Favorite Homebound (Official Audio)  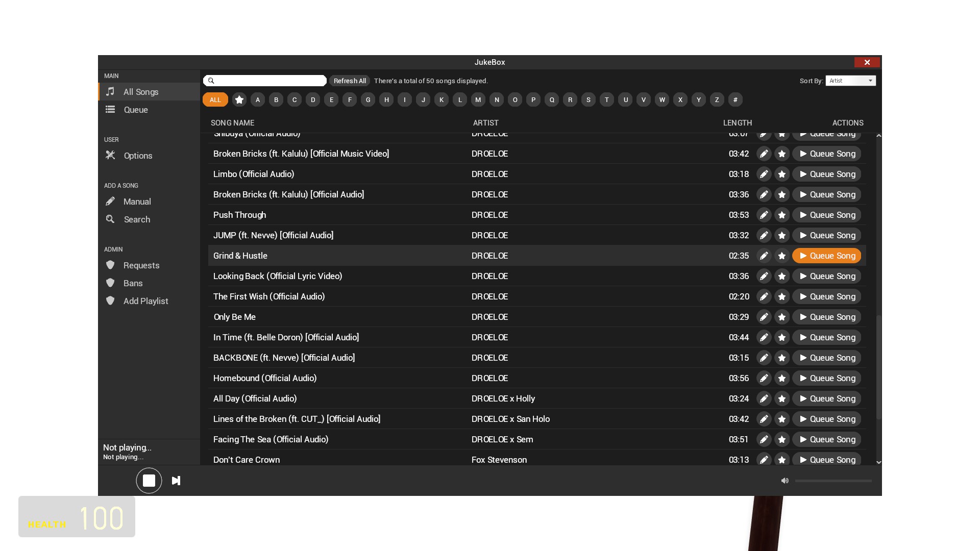[782, 378]
